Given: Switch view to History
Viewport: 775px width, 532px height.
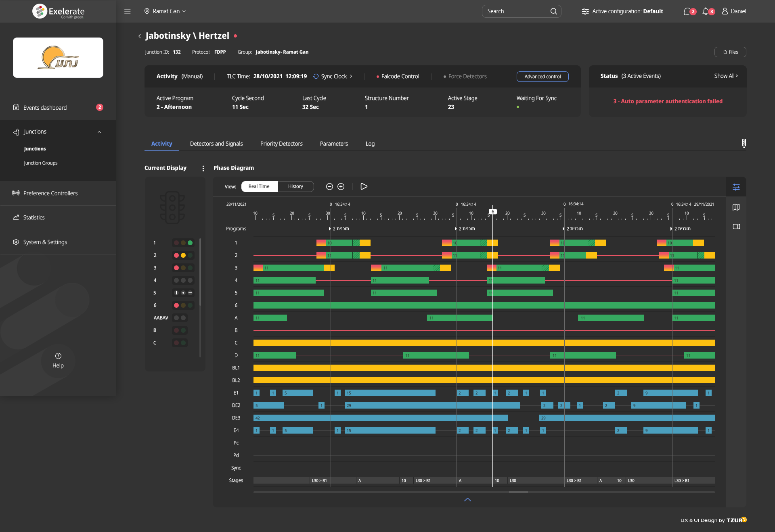Looking at the screenshot, I should click(x=295, y=186).
